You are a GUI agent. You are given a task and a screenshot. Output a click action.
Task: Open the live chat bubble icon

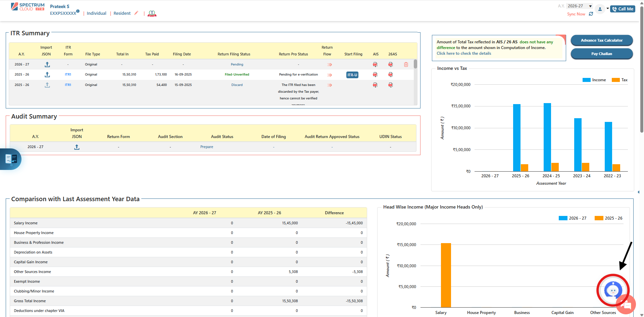tap(626, 305)
